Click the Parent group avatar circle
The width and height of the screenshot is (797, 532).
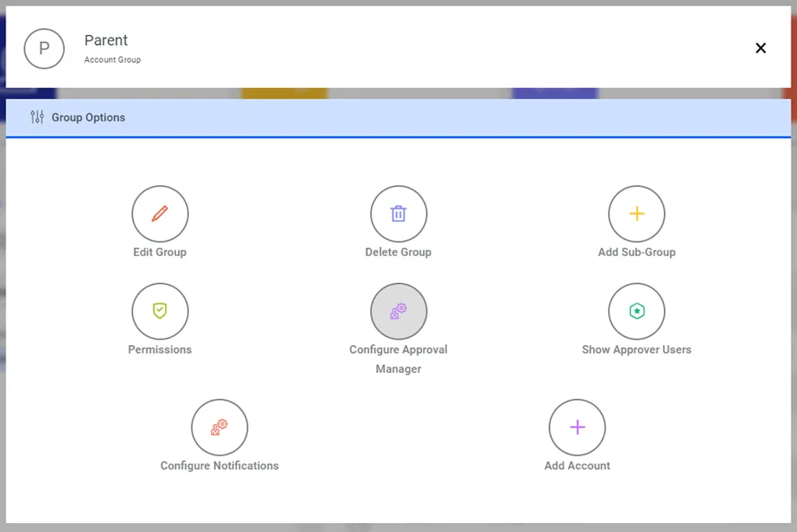click(x=44, y=49)
